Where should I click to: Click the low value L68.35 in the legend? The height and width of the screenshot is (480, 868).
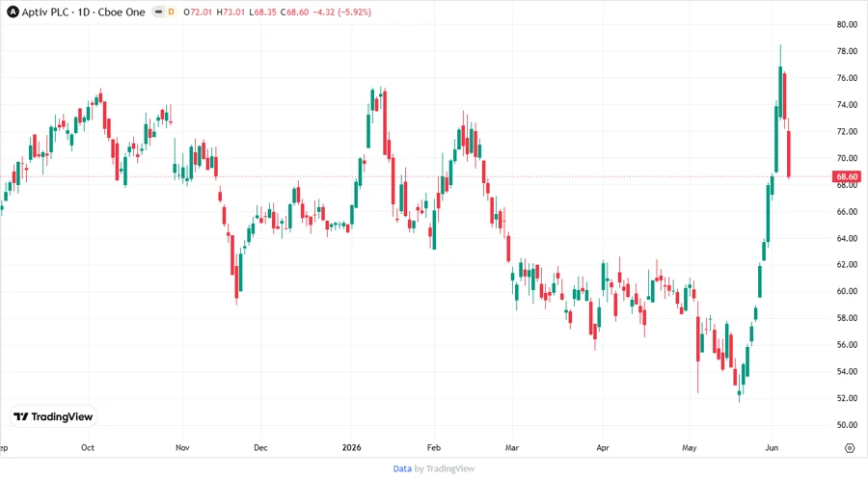[x=262, y=12]
